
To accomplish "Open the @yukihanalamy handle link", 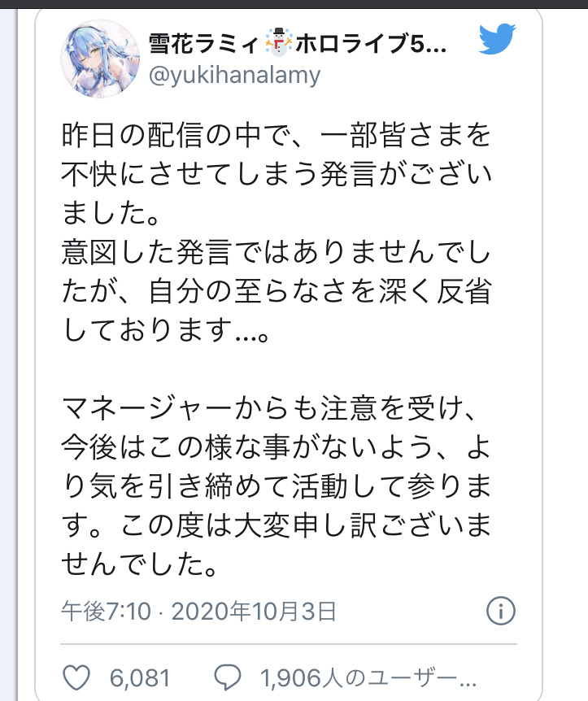I will click(235, 75).
